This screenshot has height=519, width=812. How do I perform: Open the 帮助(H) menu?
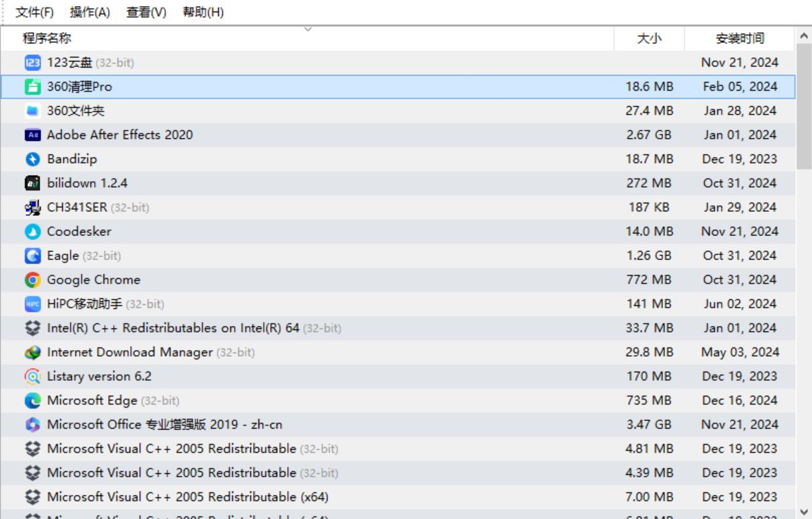(203, 12)
